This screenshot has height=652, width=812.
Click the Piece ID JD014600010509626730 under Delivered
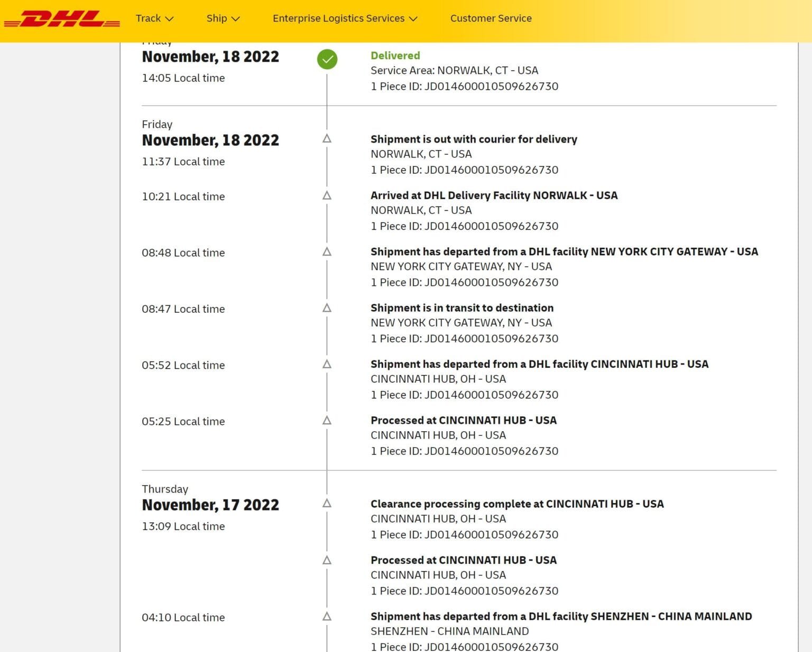pyautogui.click(x=464, y=86)
